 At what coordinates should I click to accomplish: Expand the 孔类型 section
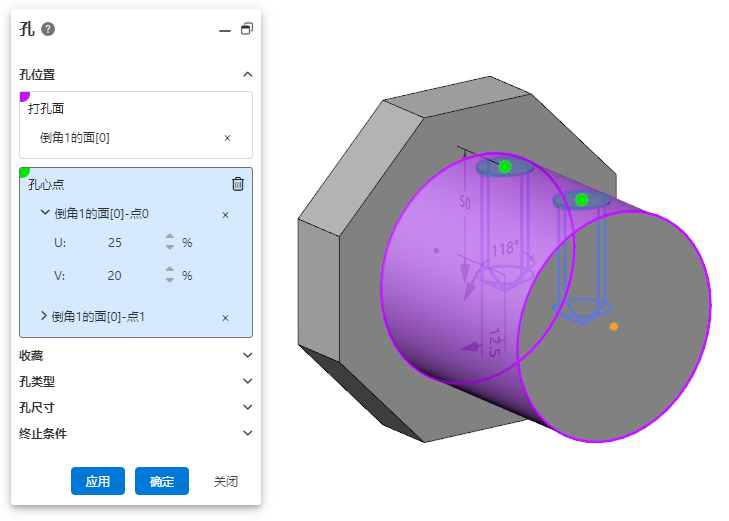pos(247,380)
